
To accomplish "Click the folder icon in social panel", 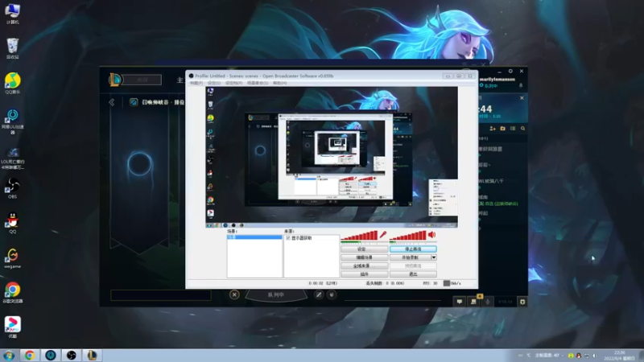I will [502, 129].
